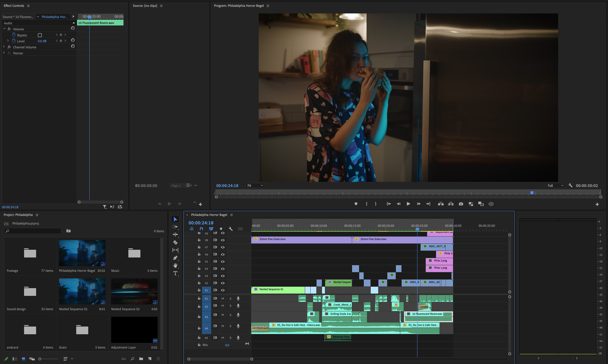Select the Hand tool
608x364 pixels.
tap(175, 265)
